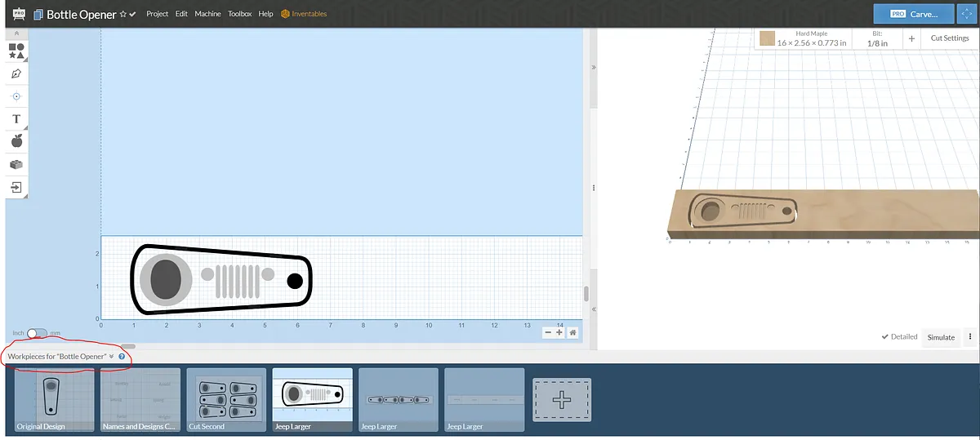
Task: Collapse the Workpieces panel chevron
Action: (x=111, y=357)
